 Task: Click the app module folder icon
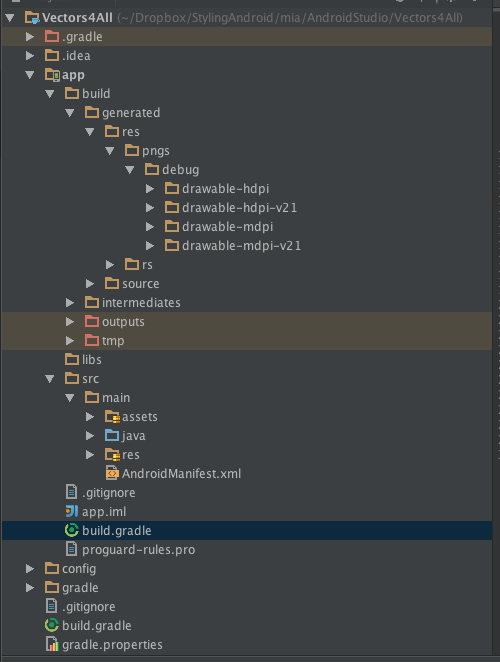(x=52, y=75)
